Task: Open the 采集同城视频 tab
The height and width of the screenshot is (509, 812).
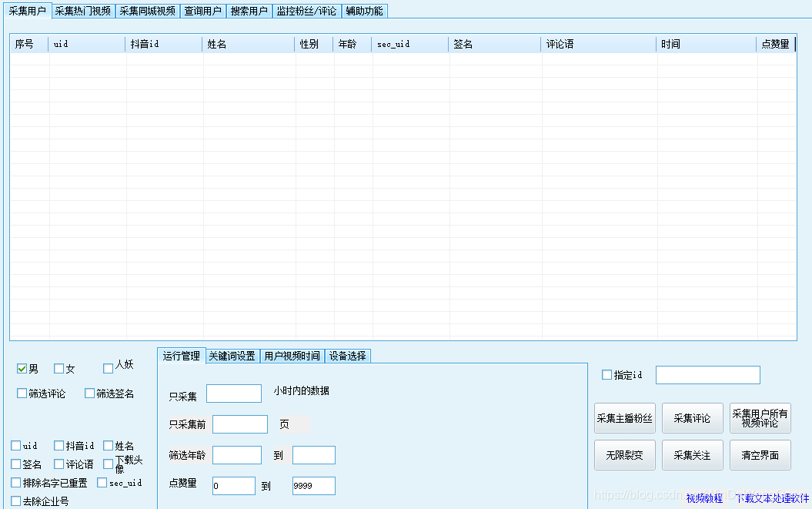Action: point(148,11)
